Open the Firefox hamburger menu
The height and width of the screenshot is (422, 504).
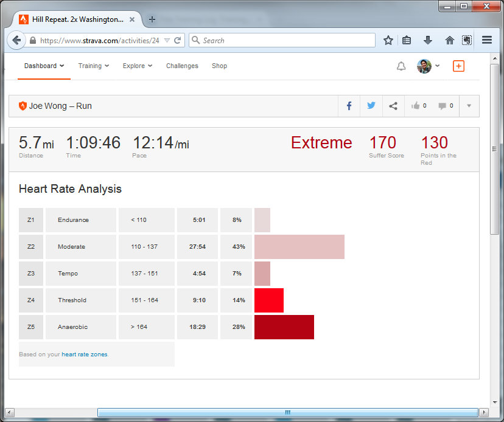click(487, 40)
